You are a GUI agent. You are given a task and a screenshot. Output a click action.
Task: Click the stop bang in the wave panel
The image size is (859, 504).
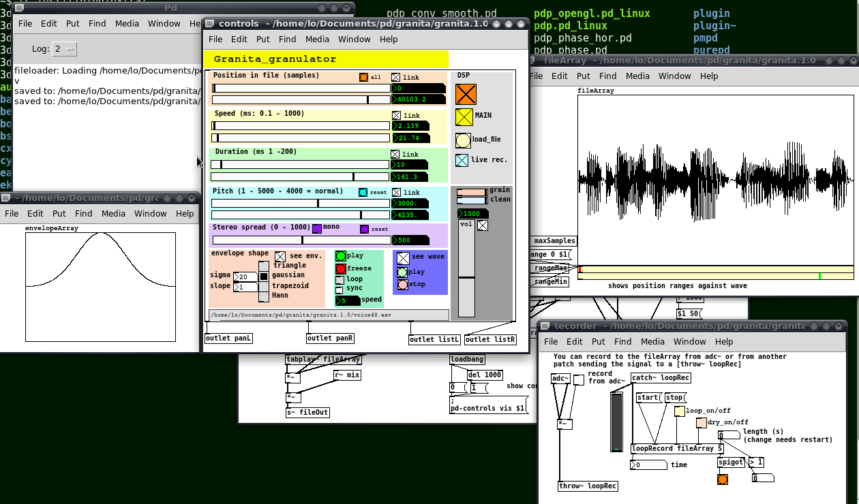click(402, 284)
